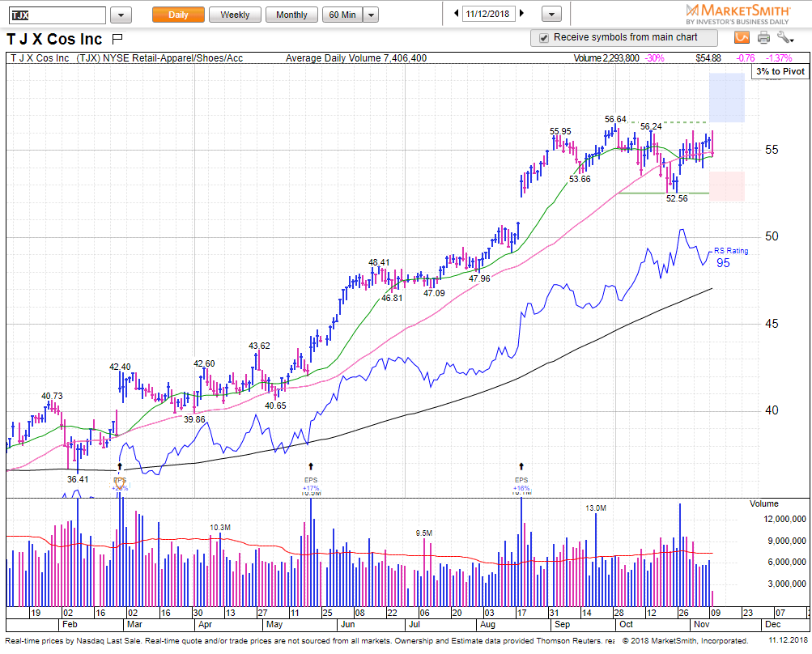
Task: Advance to the next date with the right arrow
Action: pyautogui.click(x=521, y=14)
